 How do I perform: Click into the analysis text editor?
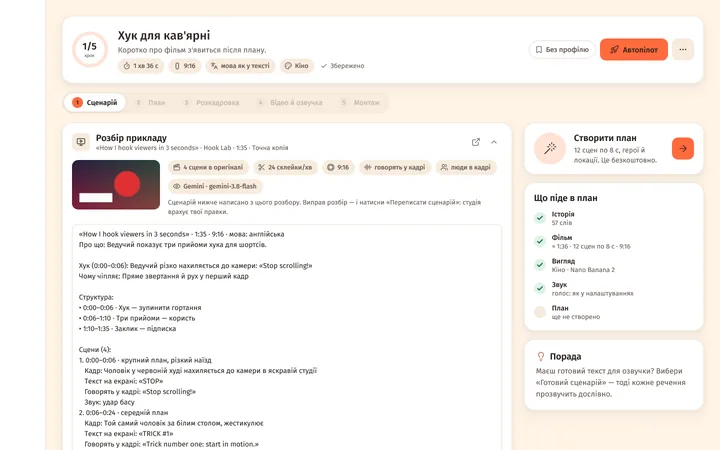(287, 338)
